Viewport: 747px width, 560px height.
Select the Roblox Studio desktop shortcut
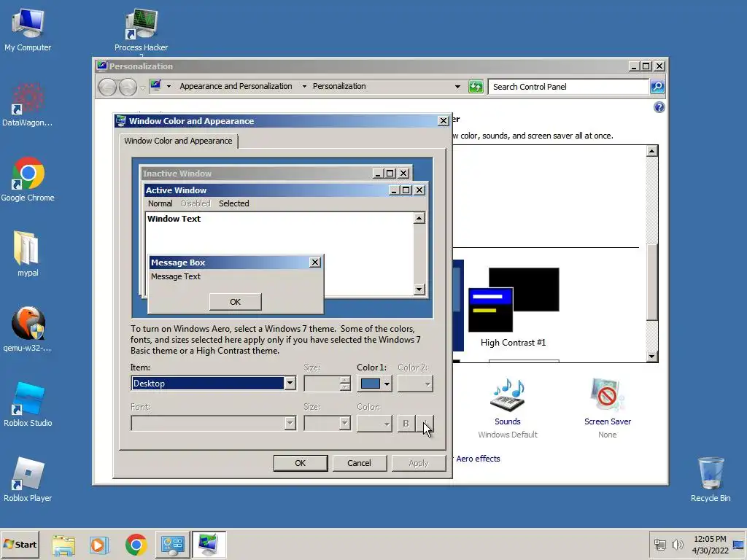28,405
